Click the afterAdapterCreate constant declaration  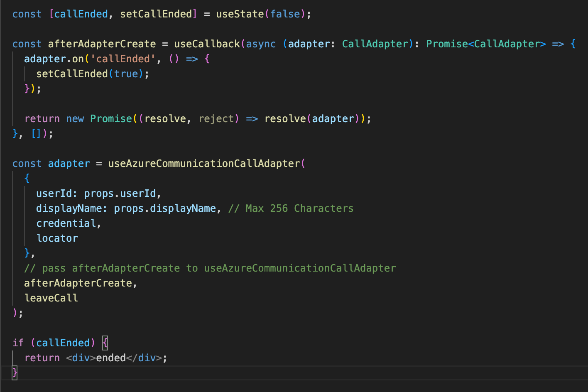pos(102,44)
